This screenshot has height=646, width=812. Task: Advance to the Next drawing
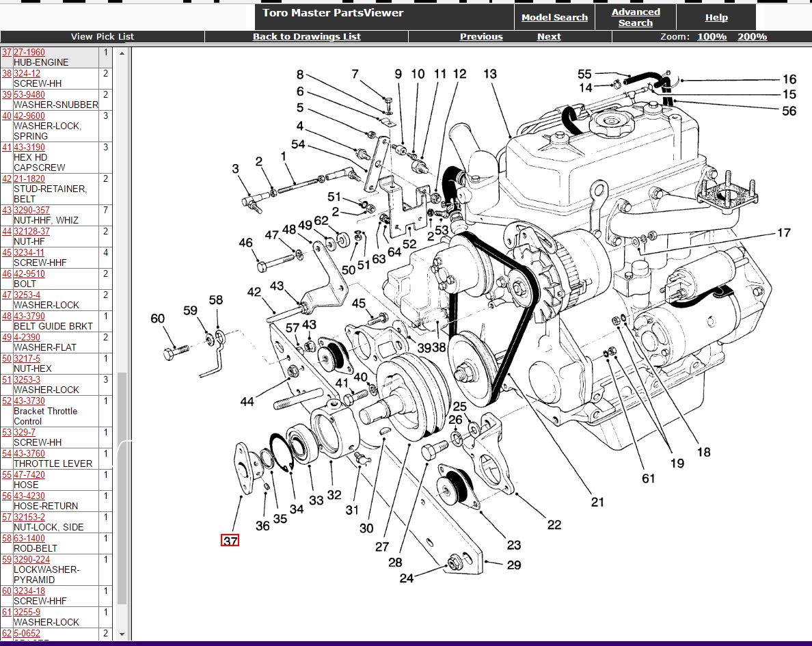pos(548,37)
